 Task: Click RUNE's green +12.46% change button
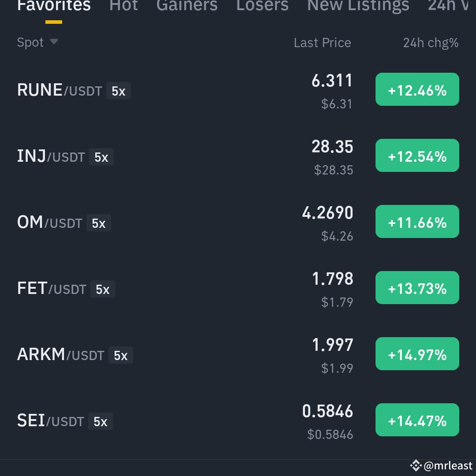point(417,89)
